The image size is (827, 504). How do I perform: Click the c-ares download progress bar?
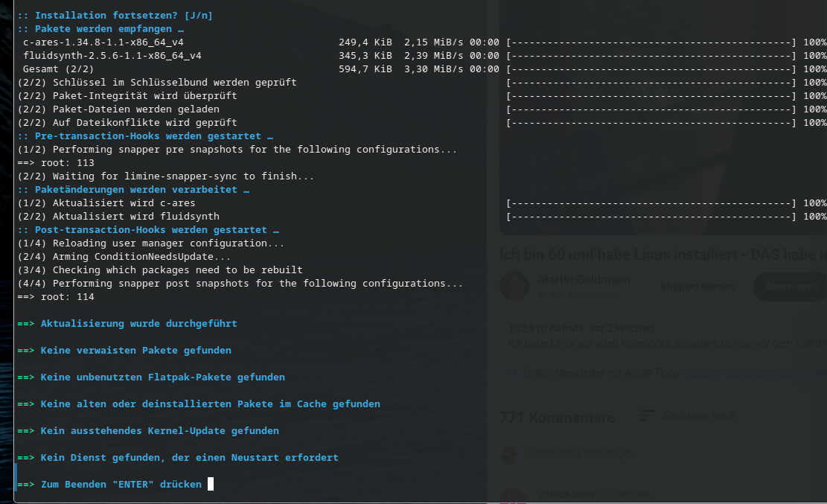(x=651, y=42)
